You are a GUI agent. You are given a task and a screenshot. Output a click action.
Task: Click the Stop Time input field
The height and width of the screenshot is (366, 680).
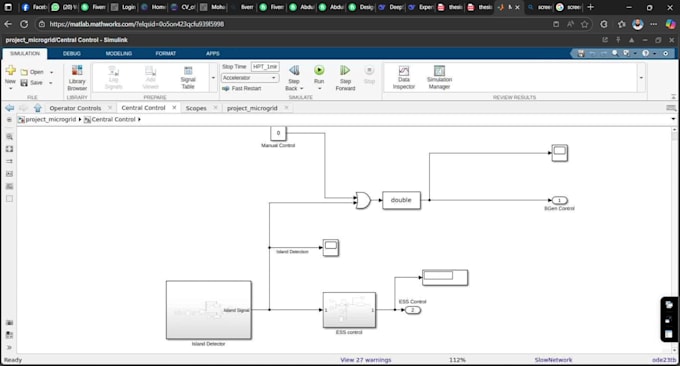(x=265, y=67)
